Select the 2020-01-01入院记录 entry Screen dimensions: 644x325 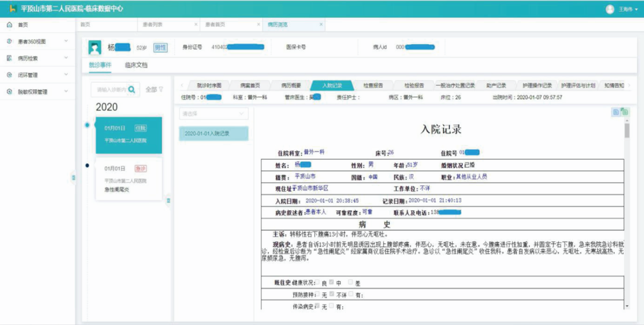click(214, 133)
